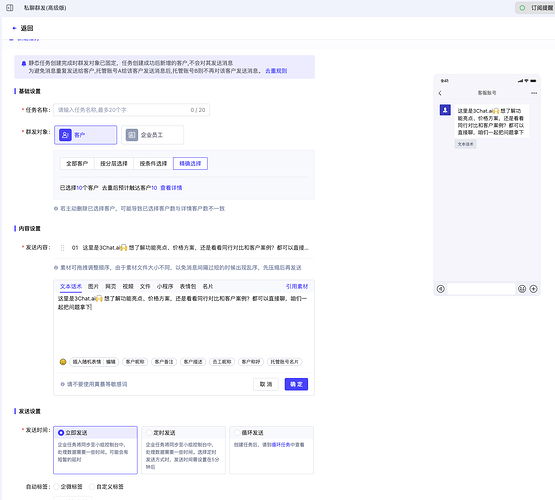The height and width of the screenshot is (500, 555).
Task: Click the 确定 confirm button
Action: point(296,384)
